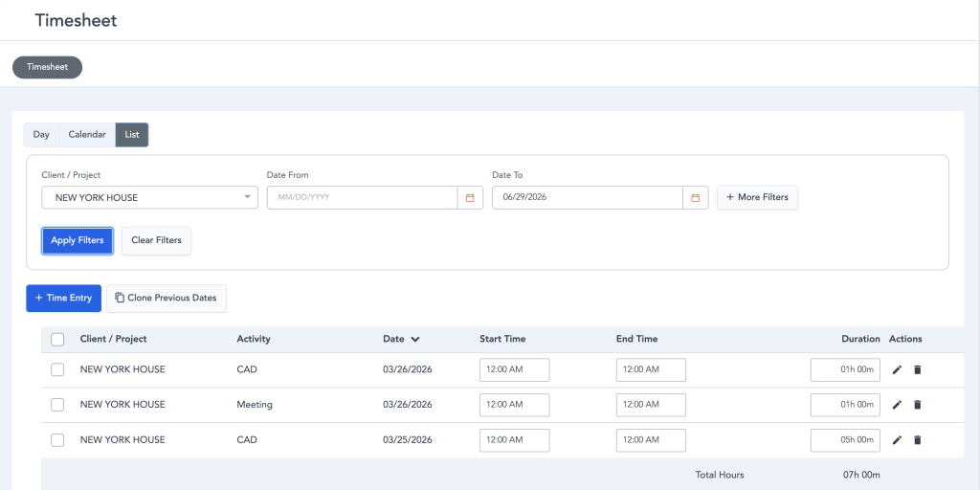Viewport: 980px width, 490px height.
Task: Click the End Time column header
Action: [636, 339]
